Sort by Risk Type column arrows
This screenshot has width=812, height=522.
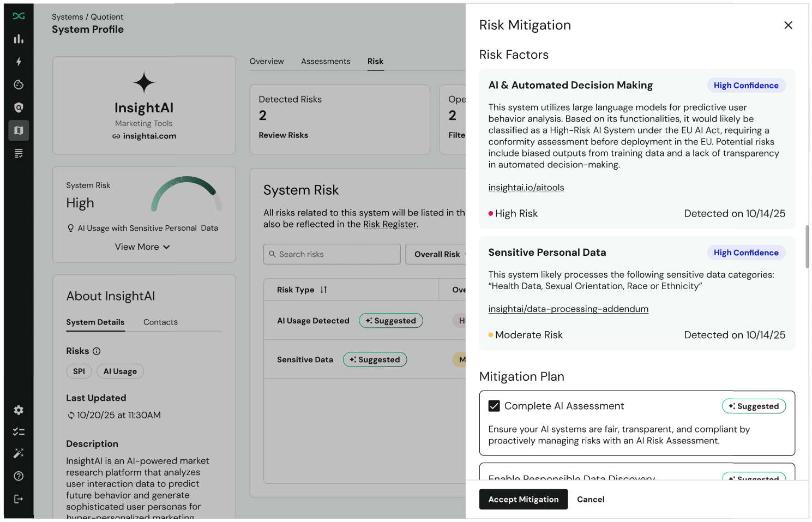[x=323, y=290]
